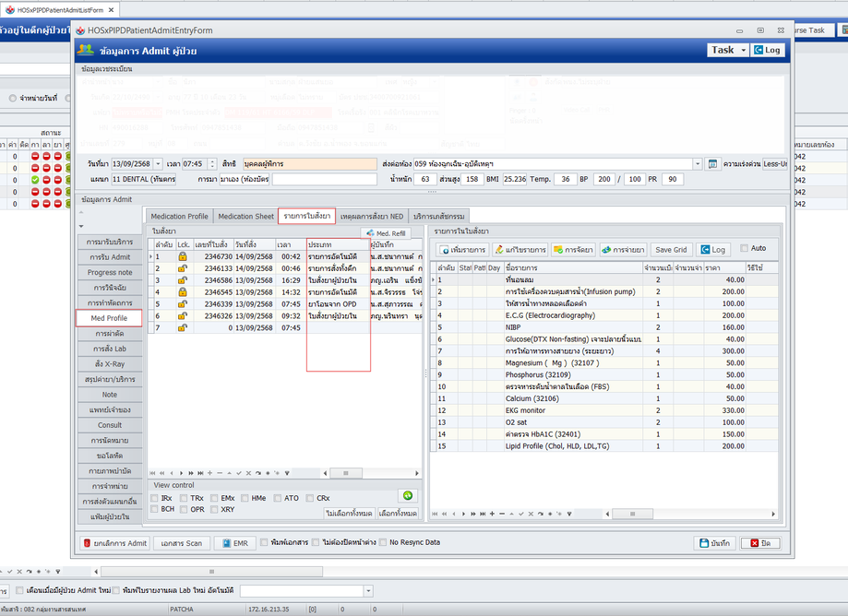Click the lock icon for order 2346545

[x=183, y=292]
